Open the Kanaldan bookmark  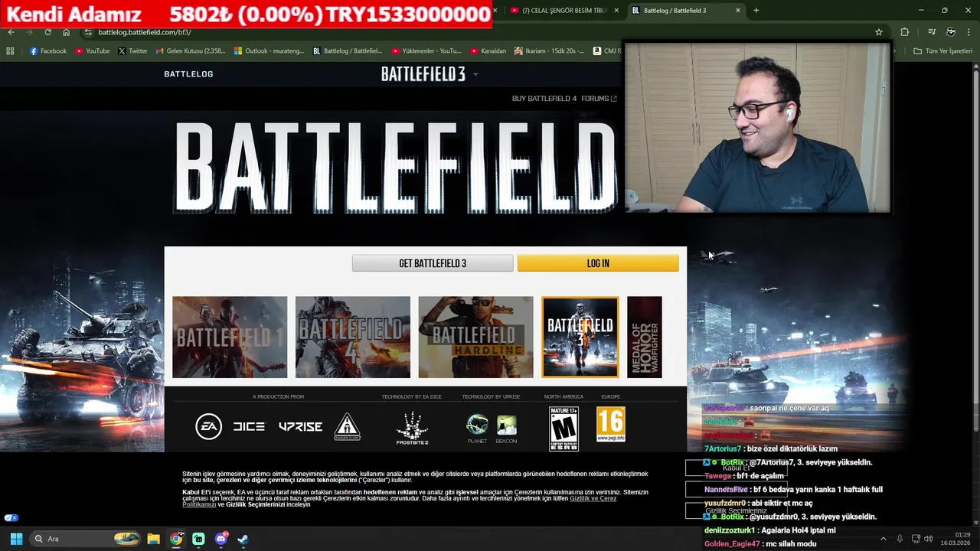[x=488, y=51]
